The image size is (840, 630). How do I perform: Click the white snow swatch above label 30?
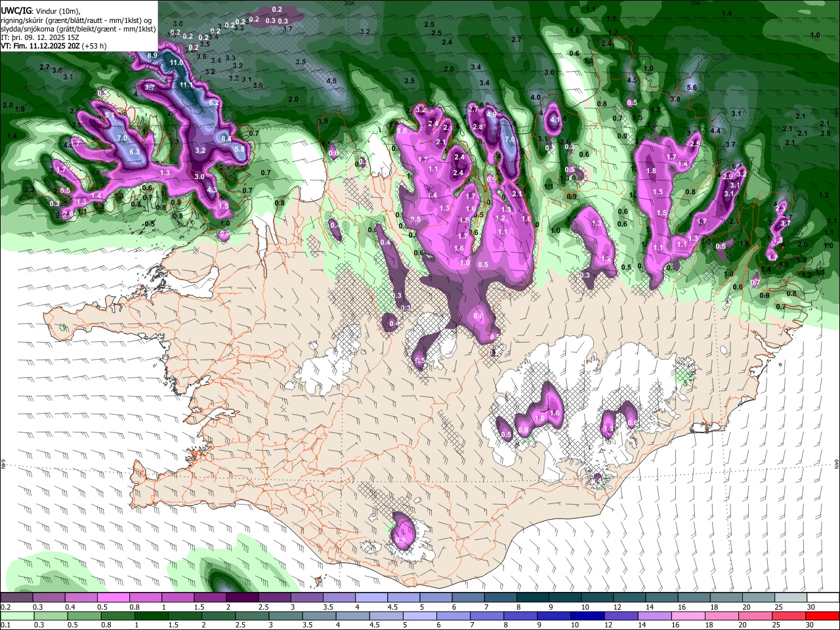[x=823, y=598]
